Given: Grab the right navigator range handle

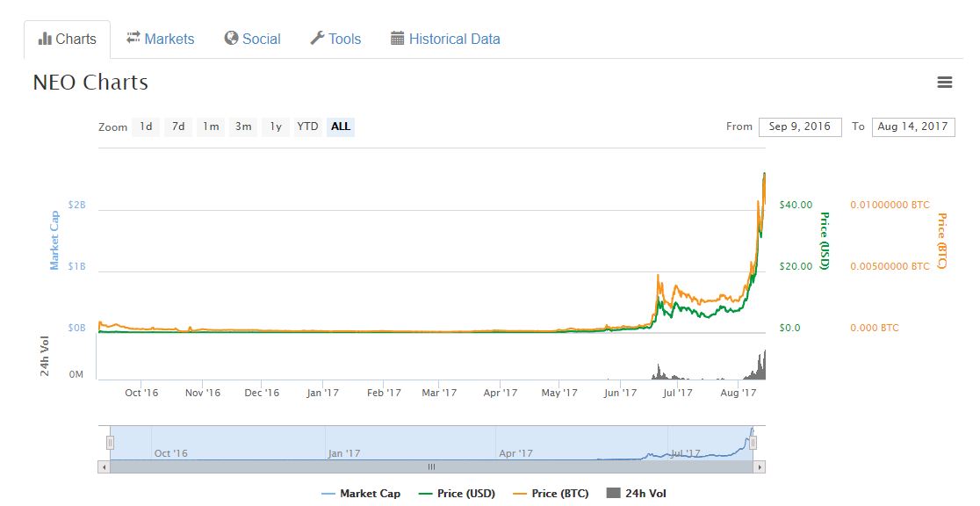Looking at the screenshot, I should pos(753,443).
